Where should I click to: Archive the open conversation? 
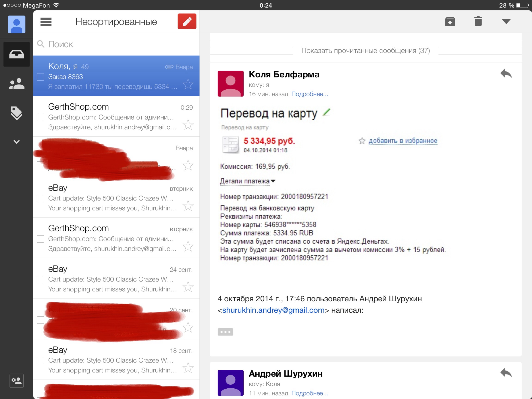coord(450,22)
